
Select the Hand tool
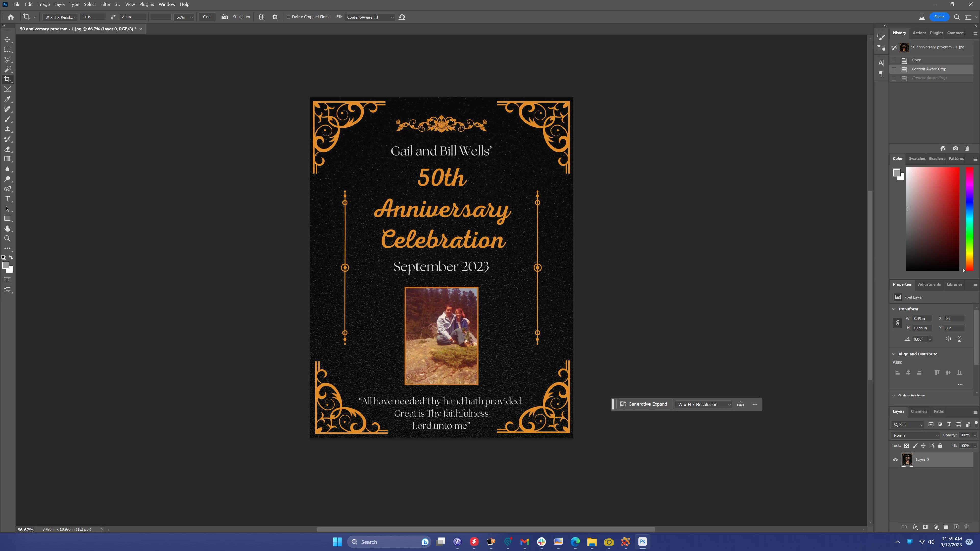(7, 229)
